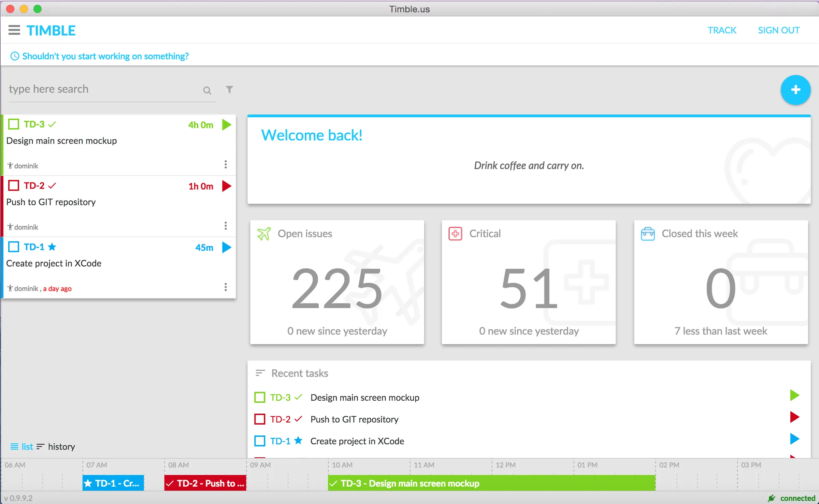Click the connected status icon

[771, 498]
